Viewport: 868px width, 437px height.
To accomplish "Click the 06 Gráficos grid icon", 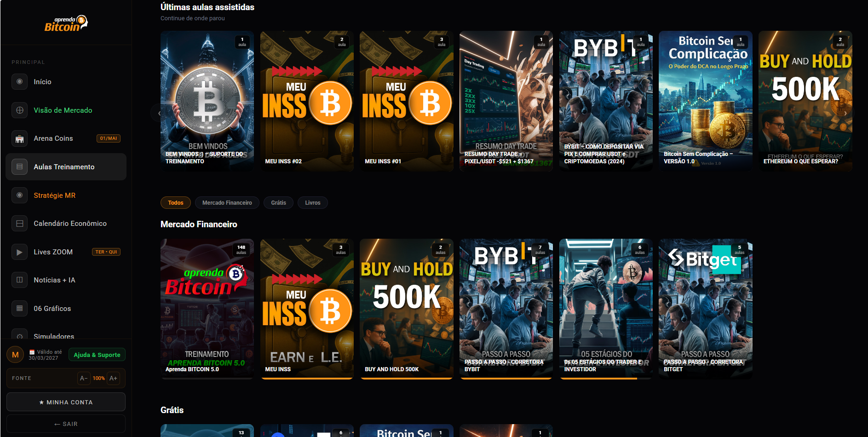I will 19,309.
